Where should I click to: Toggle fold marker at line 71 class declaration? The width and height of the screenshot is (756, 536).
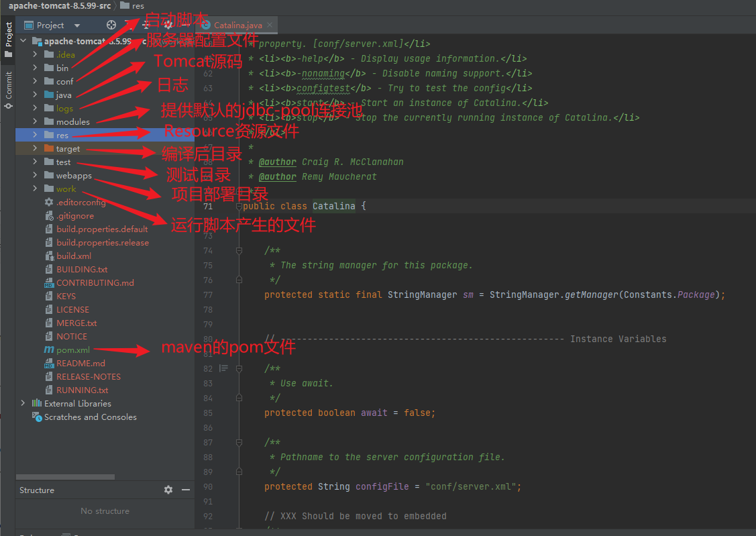239,207
